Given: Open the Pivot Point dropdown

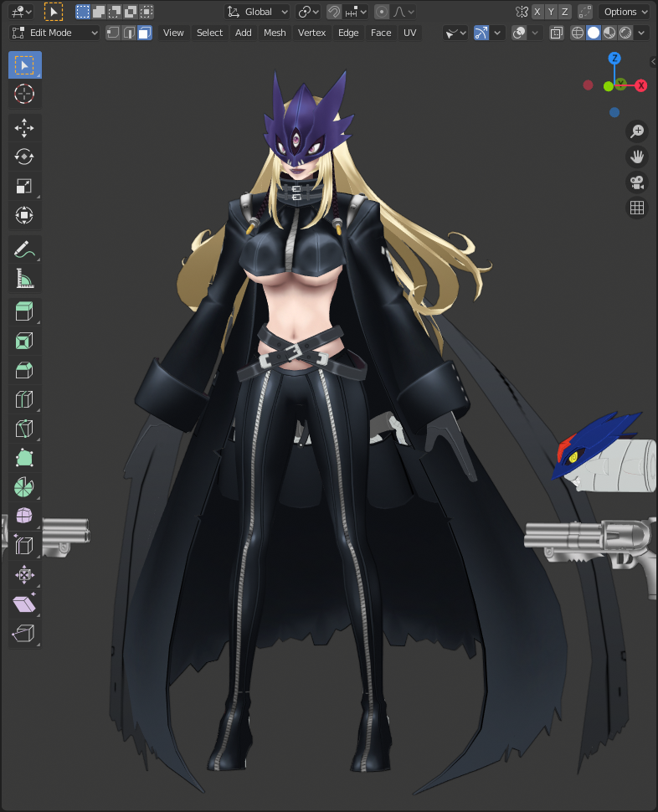Looking at the screenshot, I should (x=309, y=12).
